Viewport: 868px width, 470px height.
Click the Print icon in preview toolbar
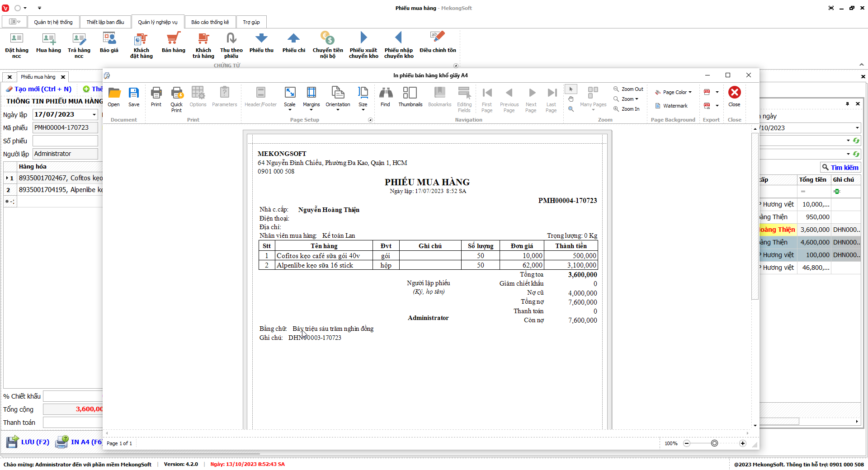click(x=156, y=96)
